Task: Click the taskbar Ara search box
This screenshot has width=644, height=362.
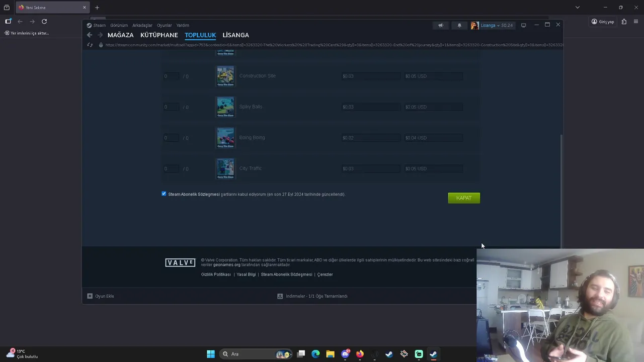Action: [256, 354]
